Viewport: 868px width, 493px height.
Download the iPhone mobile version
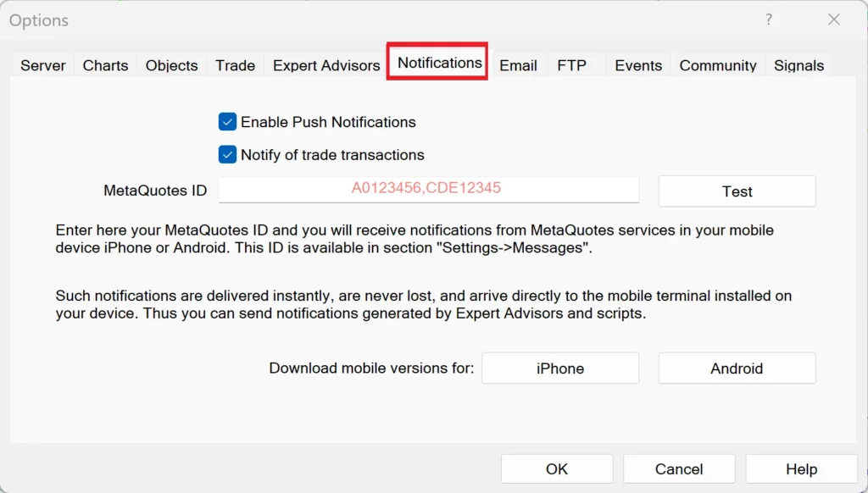point(560,368)
